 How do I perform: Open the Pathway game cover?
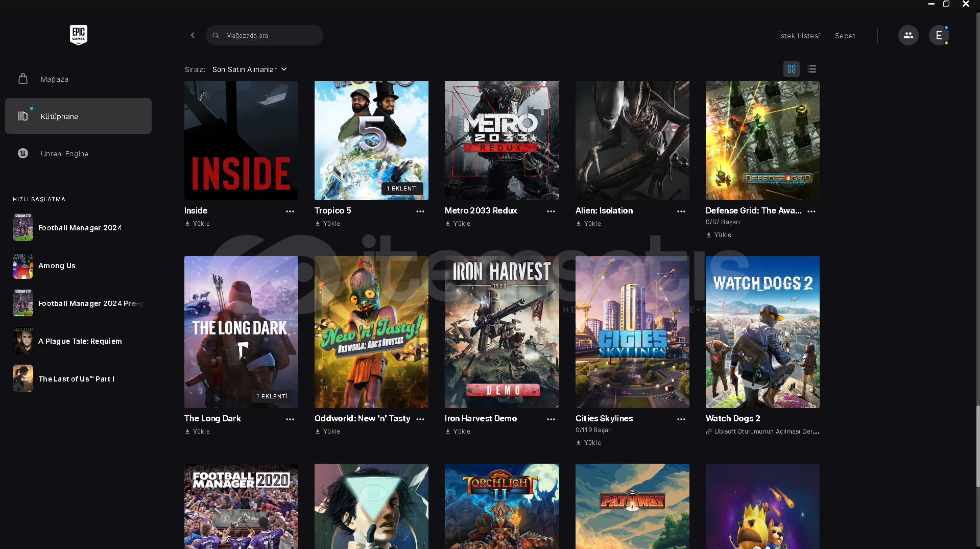point(632,506)
